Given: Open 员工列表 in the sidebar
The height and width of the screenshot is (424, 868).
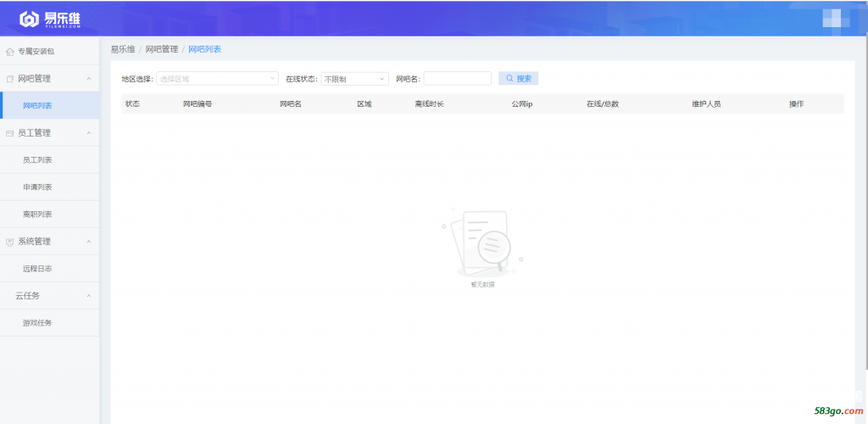Looking at the screenshot, I should pyautogui.click(x=37, y=160).
